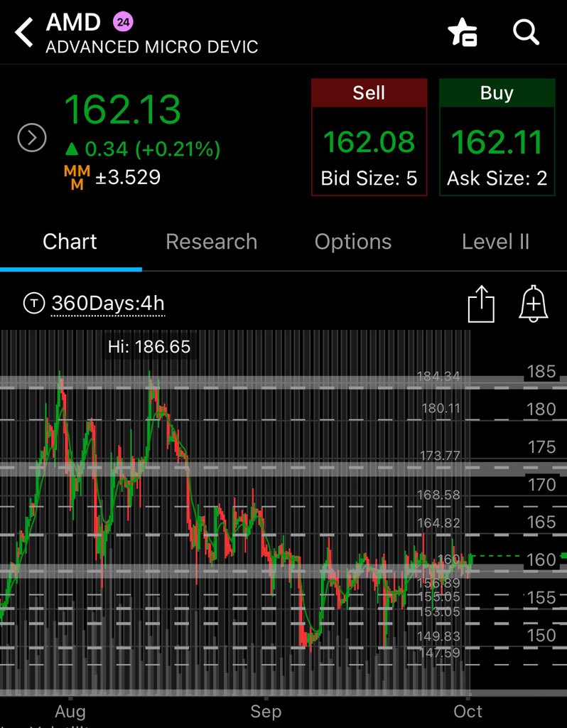Tap the last price 162.13
The width and height of the screenshot is (567, 728).
(x=122, y=109)
